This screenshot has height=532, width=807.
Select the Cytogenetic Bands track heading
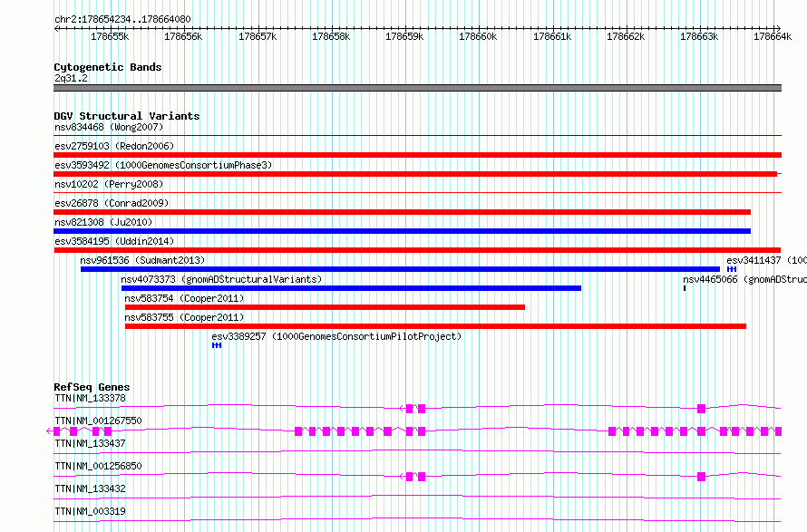tap(108, 67)
